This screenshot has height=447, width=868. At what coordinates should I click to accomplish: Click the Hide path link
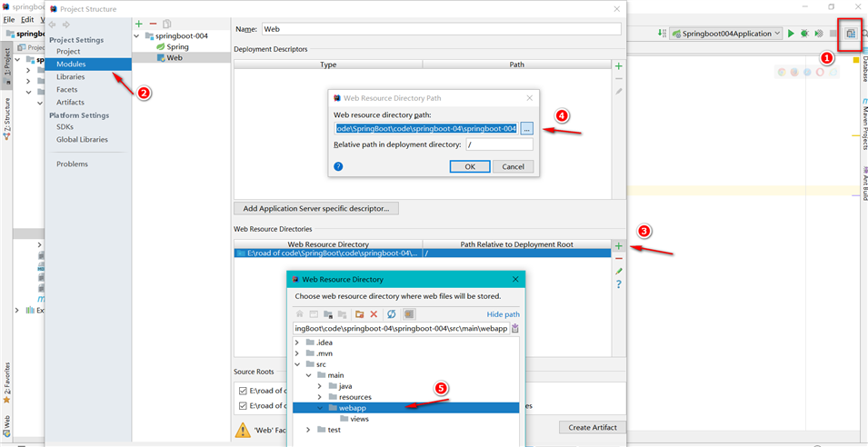[504, 314]
